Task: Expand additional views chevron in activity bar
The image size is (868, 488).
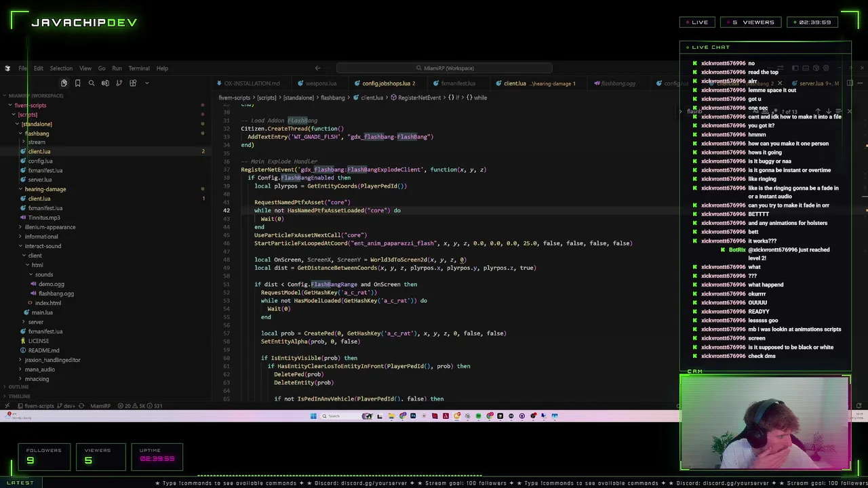Action: 147,83
